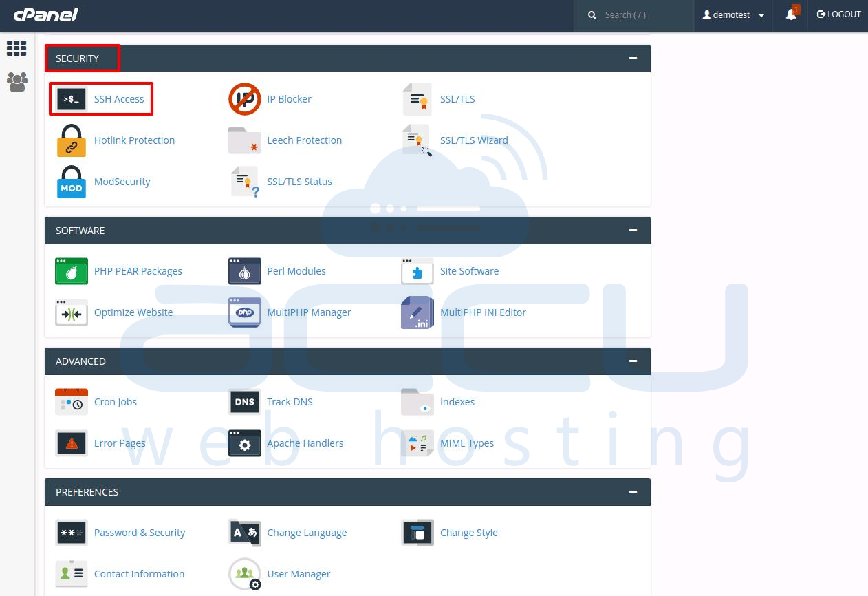Click the LOGOUT button
The width and height of the screenshot is (868, 596).
tap(838, 14)
